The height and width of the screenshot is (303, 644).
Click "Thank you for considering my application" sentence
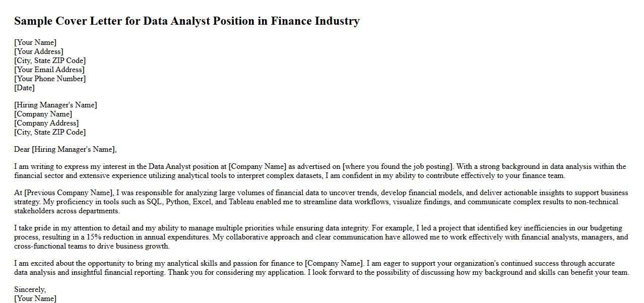[236, 272]
